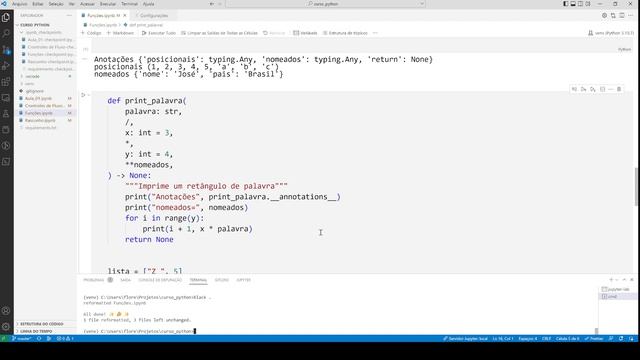This screenshot has width=640, height=360.
Task: Open Aula_01.ipynb in explorer
Action: 38,98
